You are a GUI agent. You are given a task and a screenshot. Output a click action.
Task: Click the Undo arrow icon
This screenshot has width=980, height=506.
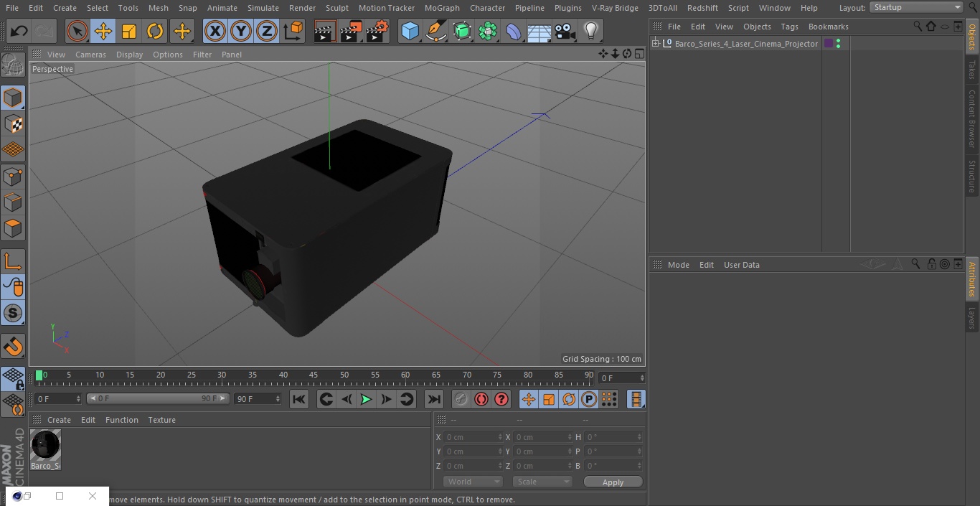pos(19,31)
